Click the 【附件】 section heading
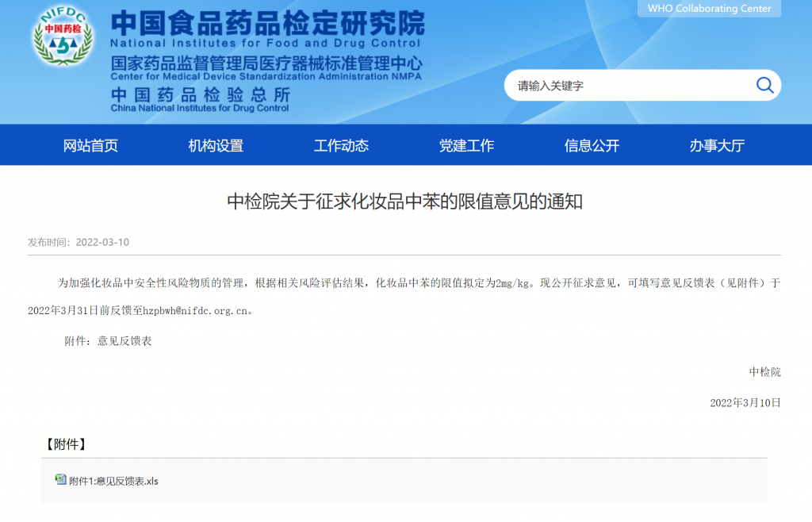Image resolution: width=812 pixels, height=522 pixels. tap(66, 443)
